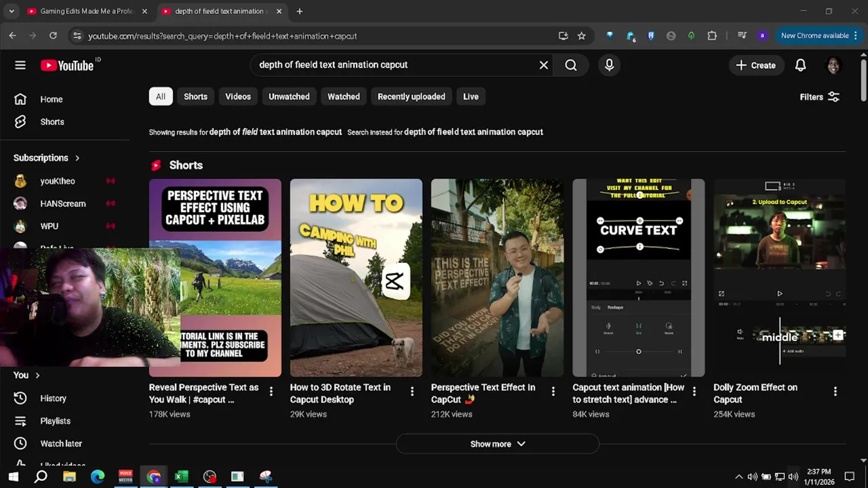Open the Windows Start menu
Viewport: 868px width, 488px height.
point(13,476)
